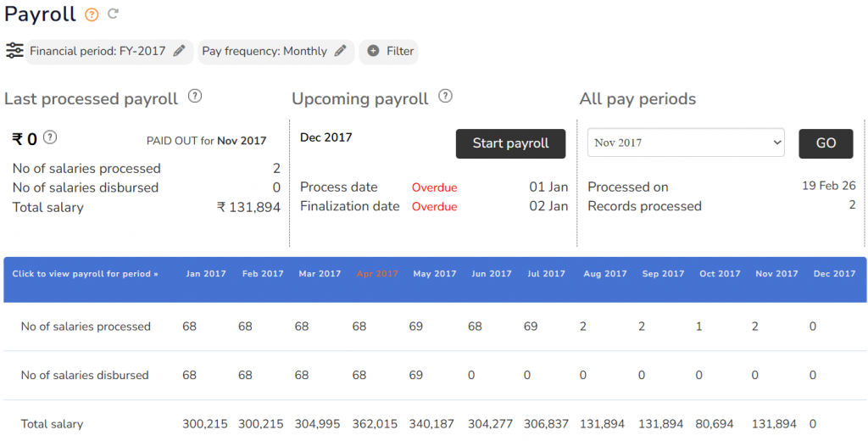Open May 2017 payroll from header row
Screen dimensions: 868x447
(x=435, y=274)
